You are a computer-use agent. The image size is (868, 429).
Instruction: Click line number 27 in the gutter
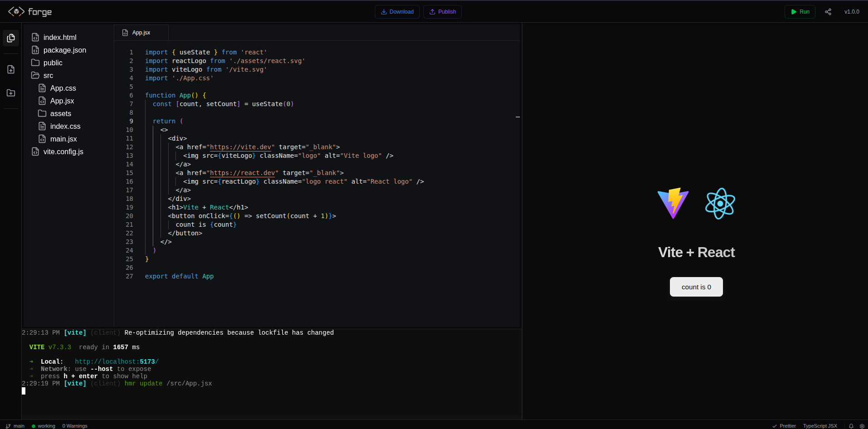[x=129, y=276]
